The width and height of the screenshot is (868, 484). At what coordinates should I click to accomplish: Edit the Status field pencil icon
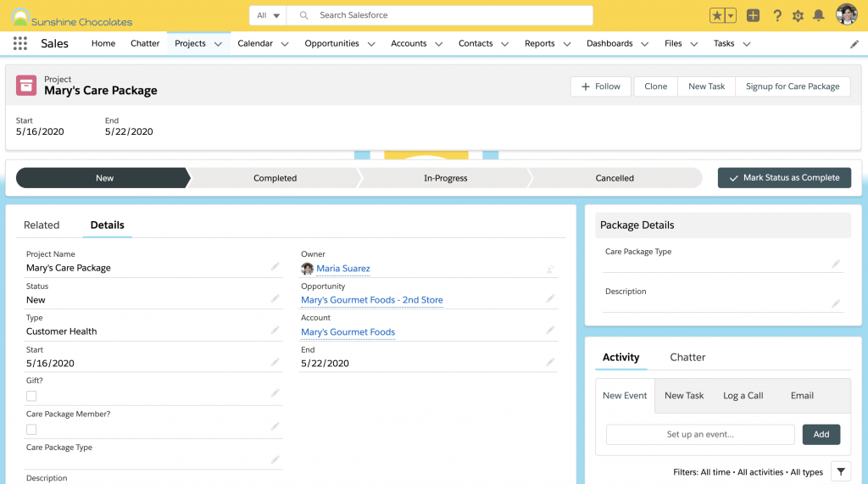click(x=275, y=299)
